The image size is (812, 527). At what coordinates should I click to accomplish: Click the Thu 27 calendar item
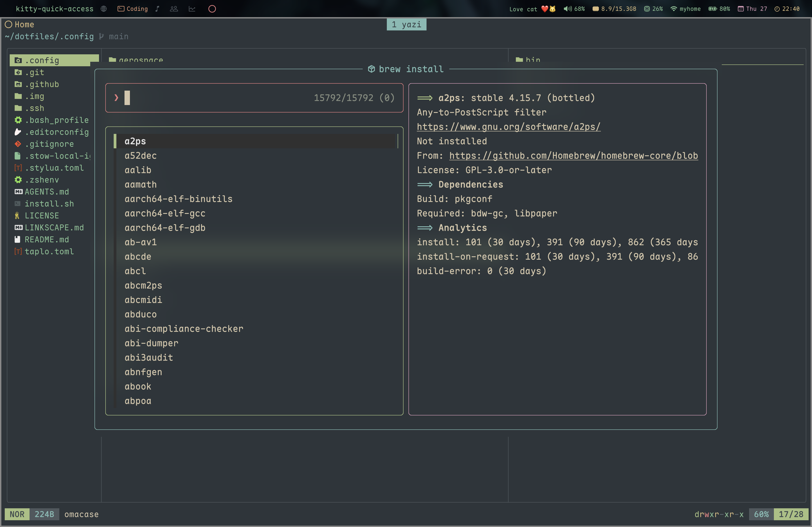[x=752, y=9]
